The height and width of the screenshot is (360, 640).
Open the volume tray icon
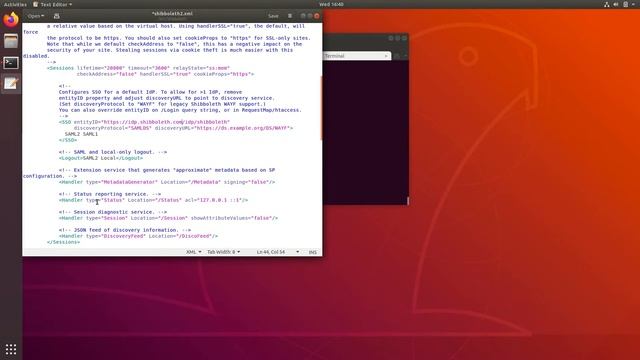[616, 4]
